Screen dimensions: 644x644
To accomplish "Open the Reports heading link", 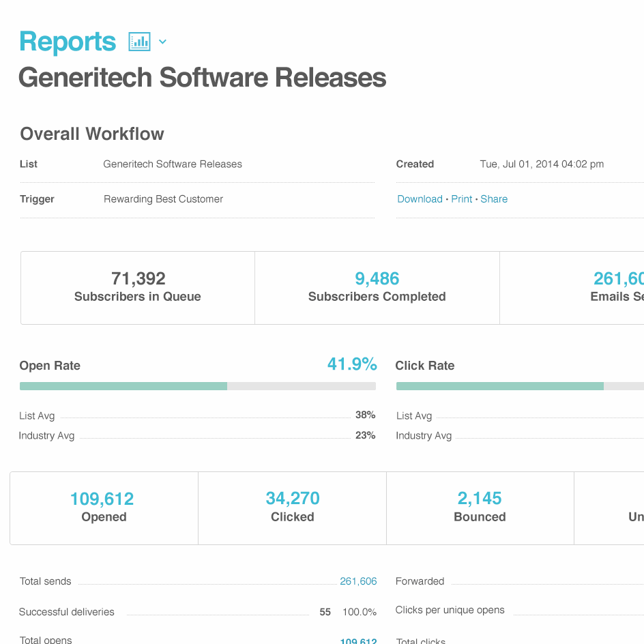I will pos(68,42).
